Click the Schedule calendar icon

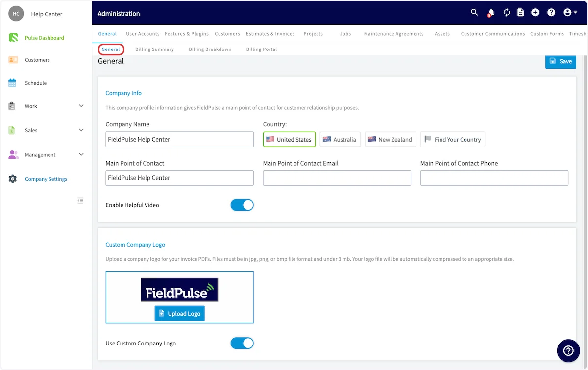point(13,83)
